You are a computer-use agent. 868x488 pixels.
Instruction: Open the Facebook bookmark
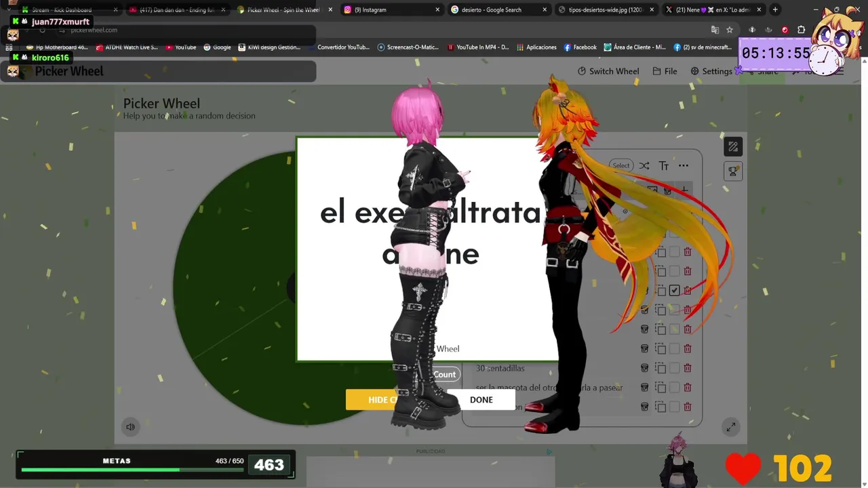tap(580, 47)
